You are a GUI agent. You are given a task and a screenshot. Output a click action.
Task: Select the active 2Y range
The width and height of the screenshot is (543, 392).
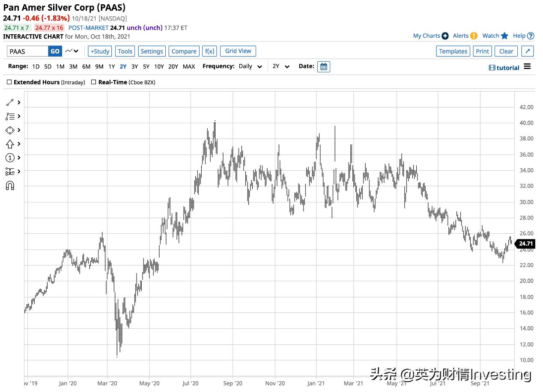(x=123, y=67)
